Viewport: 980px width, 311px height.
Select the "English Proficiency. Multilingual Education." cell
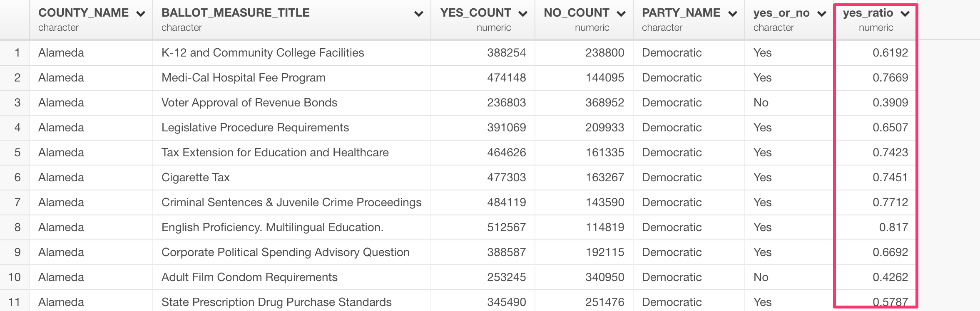tap(272, 227)
